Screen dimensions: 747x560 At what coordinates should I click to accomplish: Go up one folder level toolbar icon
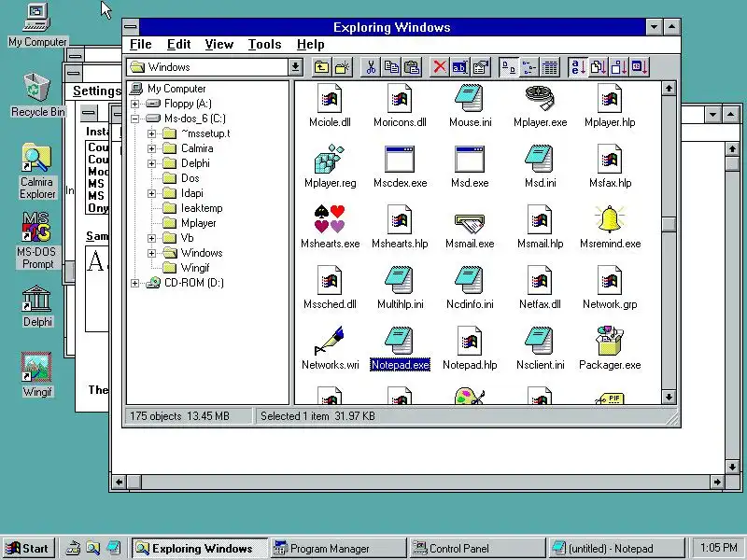[x=321, y=67]
